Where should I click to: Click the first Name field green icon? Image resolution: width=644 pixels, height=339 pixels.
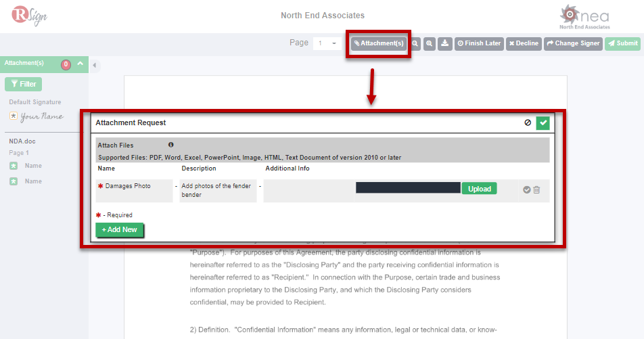[14, 166]
